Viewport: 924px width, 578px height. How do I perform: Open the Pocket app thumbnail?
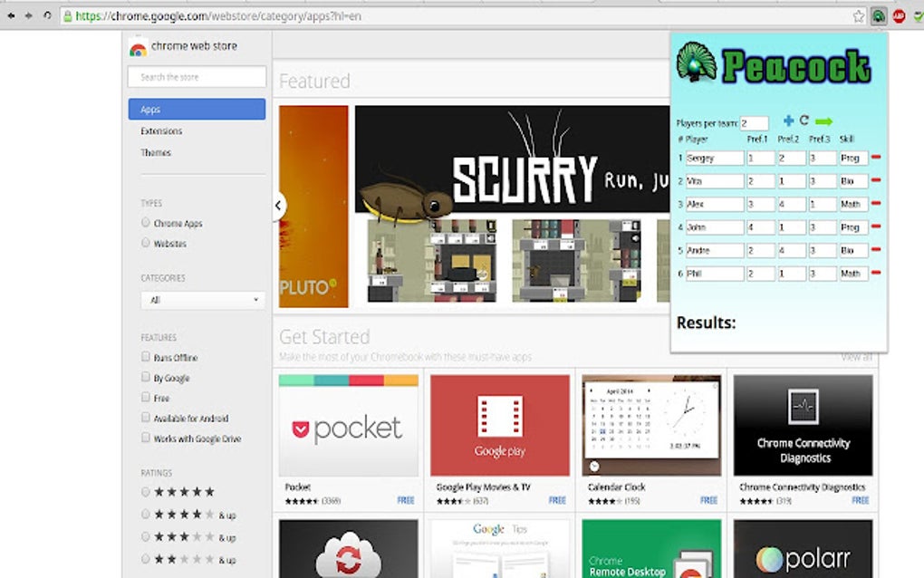tap(348, 425)
